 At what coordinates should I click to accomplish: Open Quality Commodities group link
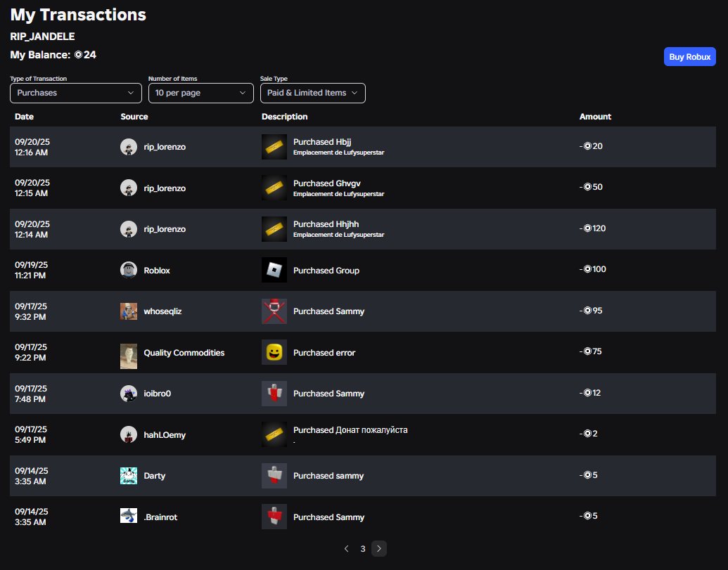pyautogui.click(x=184, y=353)
